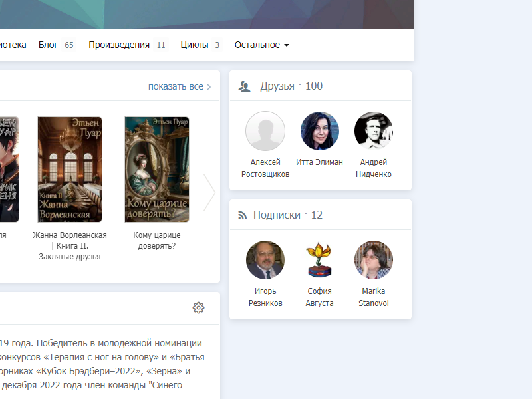
Task: Open Андрей Нидченко's profile avatar
Action: pyautogui.click(x=374, y=131)
